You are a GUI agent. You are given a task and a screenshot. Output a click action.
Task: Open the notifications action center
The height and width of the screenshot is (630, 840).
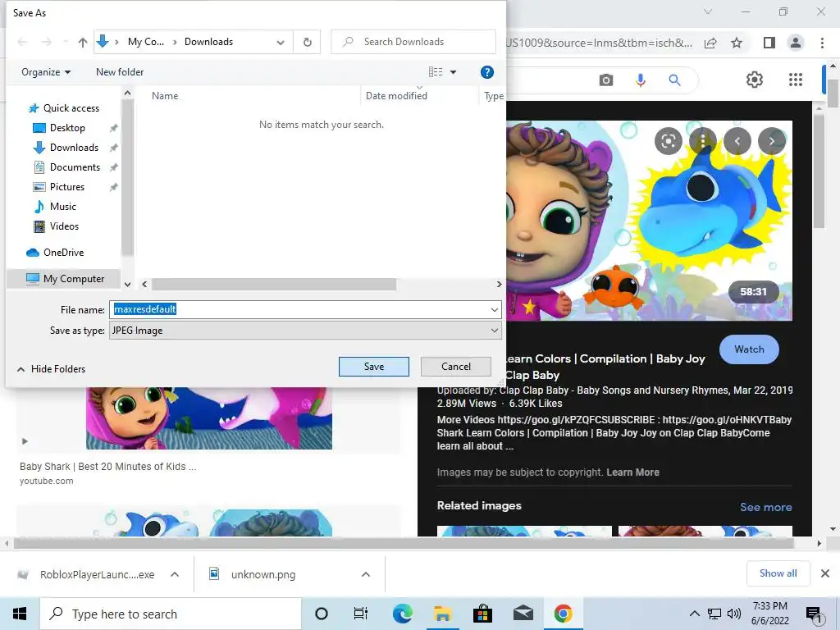pos(814,614)
